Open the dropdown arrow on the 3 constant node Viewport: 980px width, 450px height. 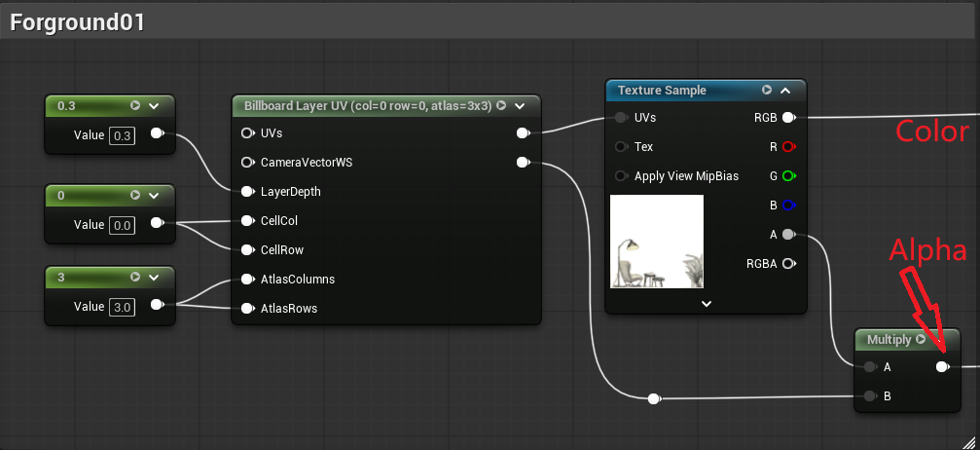[x=154, y=278]
